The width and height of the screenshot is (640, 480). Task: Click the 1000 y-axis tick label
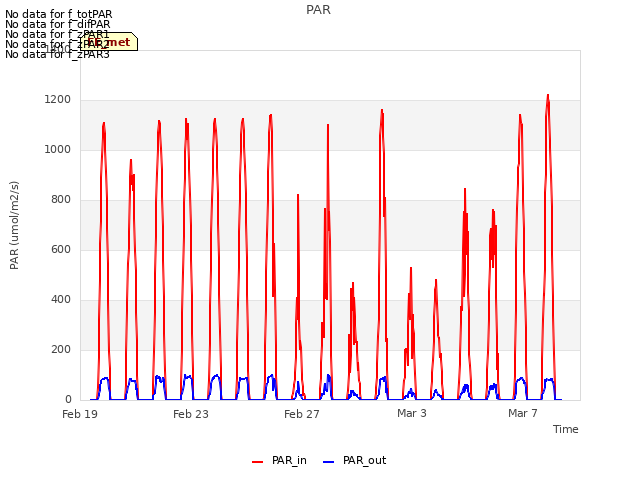[x=58, y=149]
